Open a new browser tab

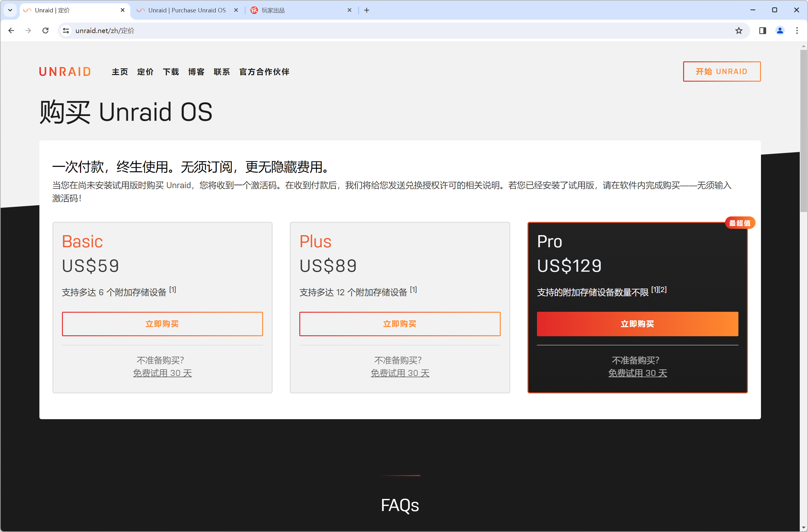coord(367,10)
